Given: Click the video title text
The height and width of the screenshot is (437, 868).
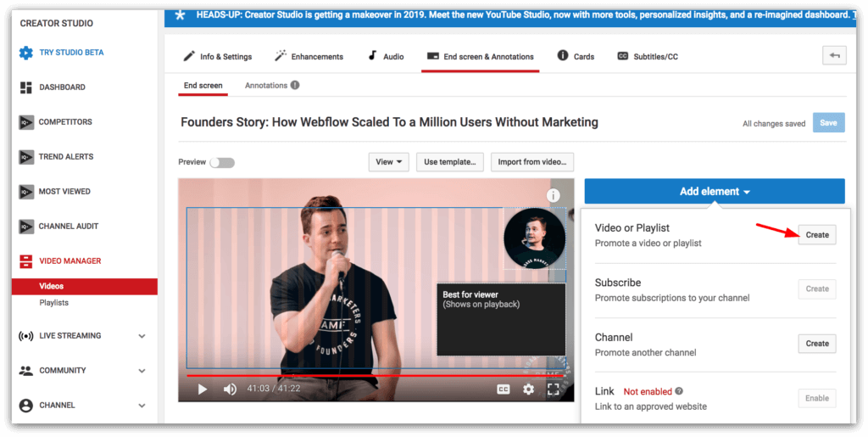Looking at the screenshot, I should [x=389, y=122].
